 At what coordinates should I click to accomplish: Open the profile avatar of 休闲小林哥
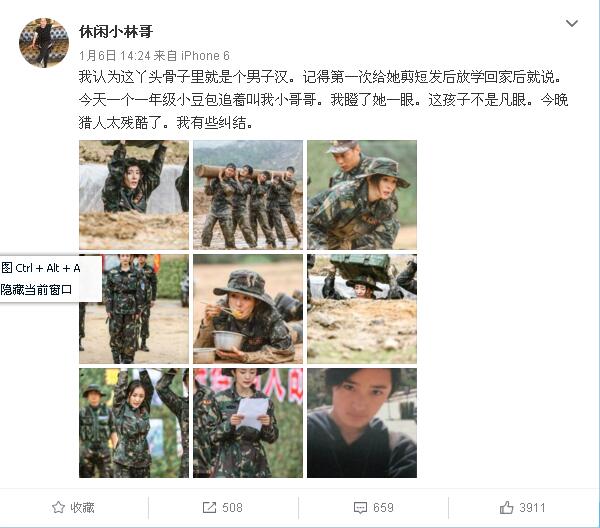pos(44,42)
